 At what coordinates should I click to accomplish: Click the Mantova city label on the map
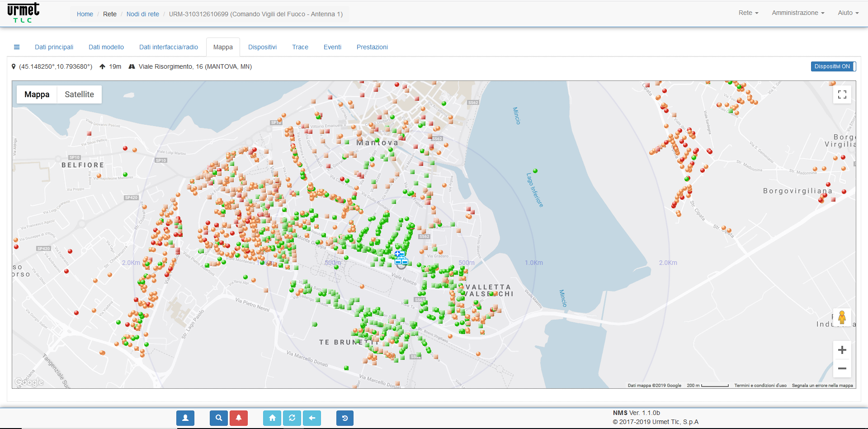[x=377, y=143]
